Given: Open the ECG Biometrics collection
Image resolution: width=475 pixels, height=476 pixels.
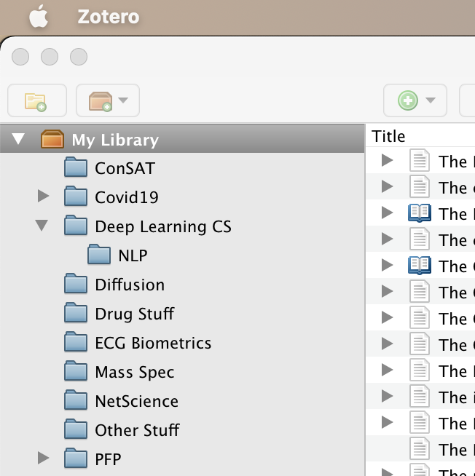Looking at the screenshot, I should 152,343.
